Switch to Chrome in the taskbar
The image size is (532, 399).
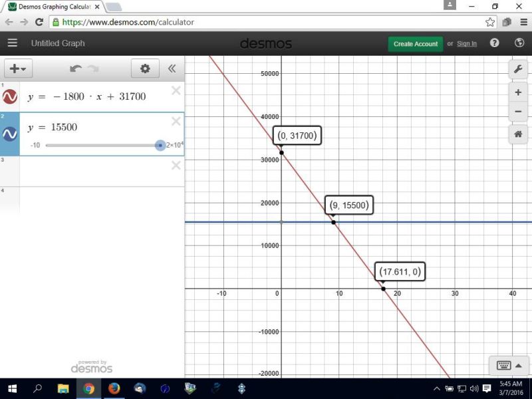pos(89,388)
